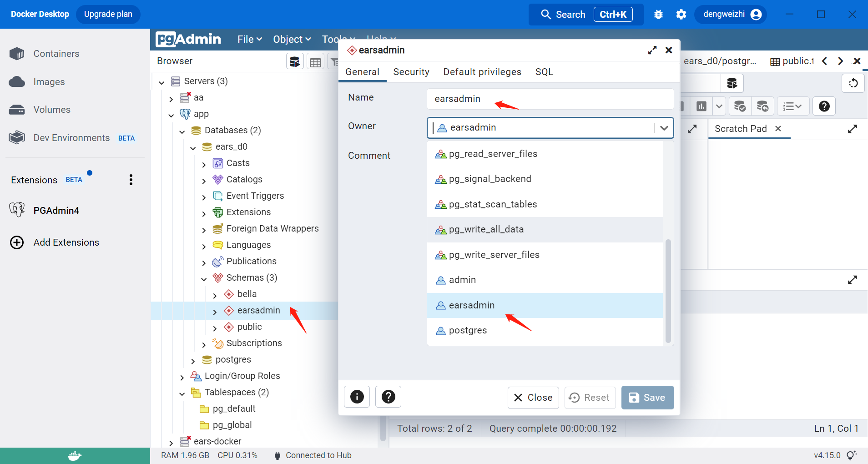The image size is (868, 464).
Task: Select the public schema tree item
Action: pos(249,327)
